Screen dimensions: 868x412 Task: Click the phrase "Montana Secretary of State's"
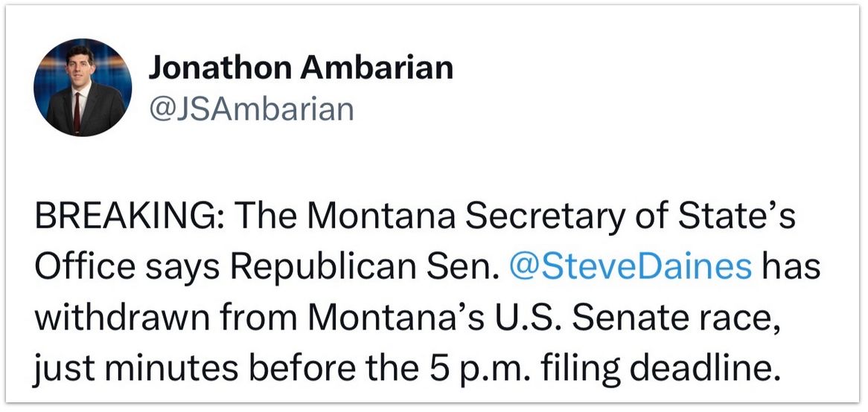[551, 218]
